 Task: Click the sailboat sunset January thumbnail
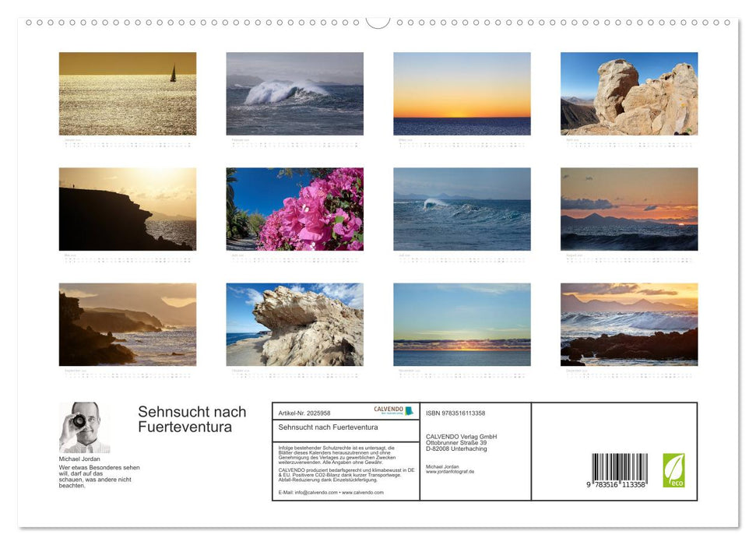click(x=126, y=93)
